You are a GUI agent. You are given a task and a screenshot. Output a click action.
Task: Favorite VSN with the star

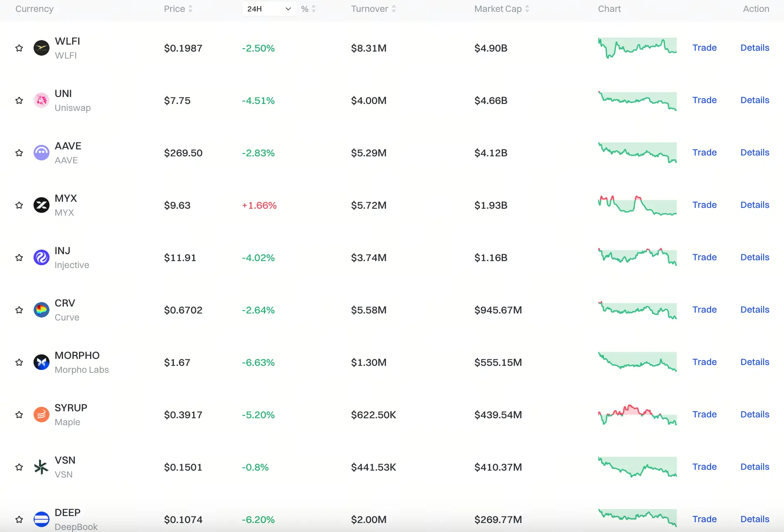(19, 467)
